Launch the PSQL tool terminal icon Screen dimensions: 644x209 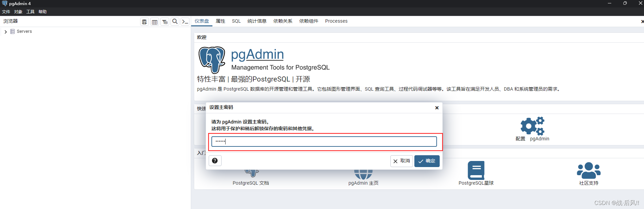point(185,22)
